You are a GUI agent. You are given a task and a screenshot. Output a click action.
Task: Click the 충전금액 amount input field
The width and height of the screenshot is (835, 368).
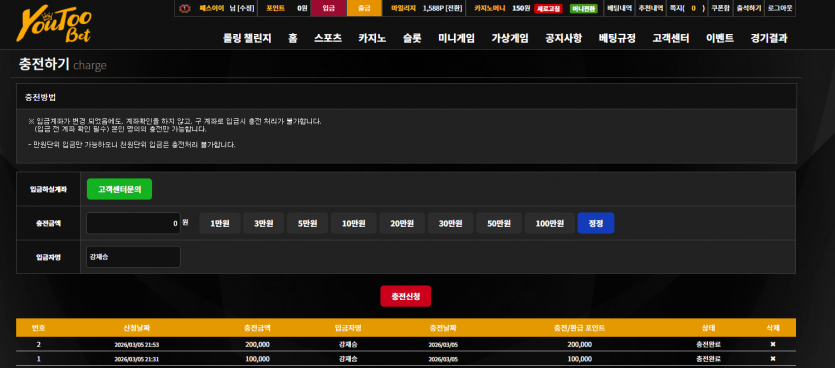click(x=133, y=223)
